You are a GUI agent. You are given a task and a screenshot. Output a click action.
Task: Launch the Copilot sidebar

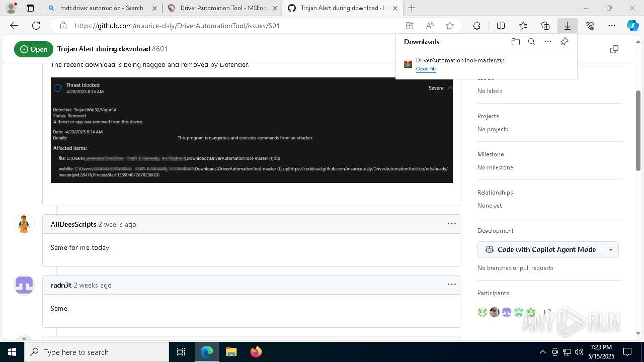[632, 26]
